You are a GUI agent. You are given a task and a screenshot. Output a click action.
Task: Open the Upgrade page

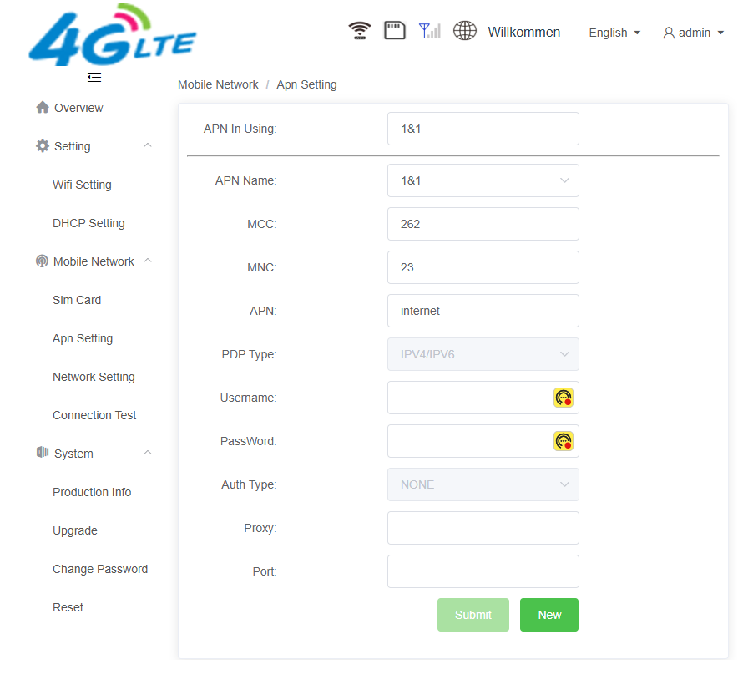point(75,530)
